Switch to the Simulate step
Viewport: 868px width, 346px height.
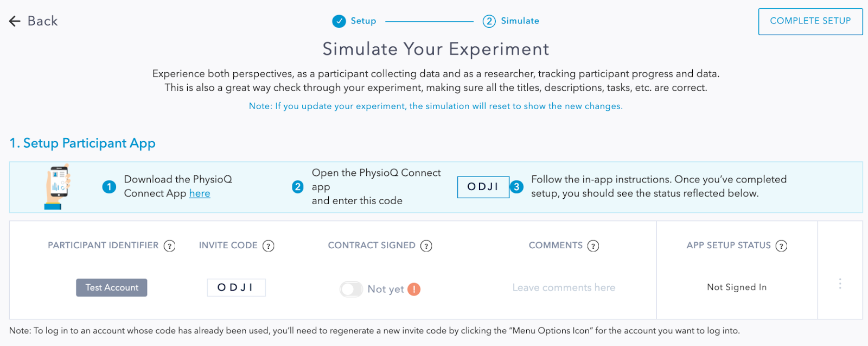click(x=520, y=21)
